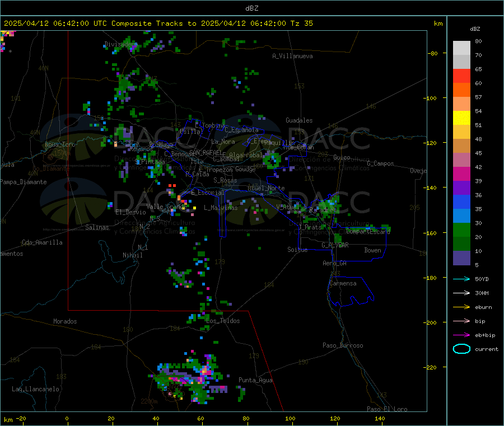Screen dimensions: 504x426
Task: Click the 'Salinas' map label
Action: (x=97, y=227)
